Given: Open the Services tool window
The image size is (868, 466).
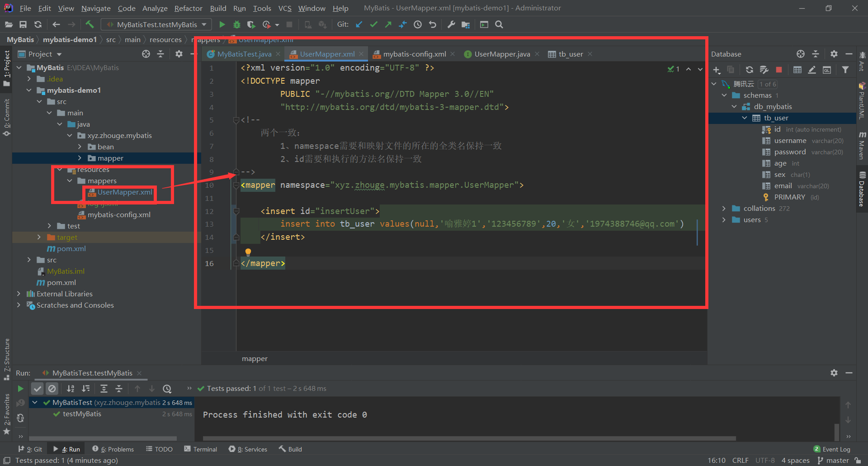Looking at the screenshot, I should click(x=248, y=449).
